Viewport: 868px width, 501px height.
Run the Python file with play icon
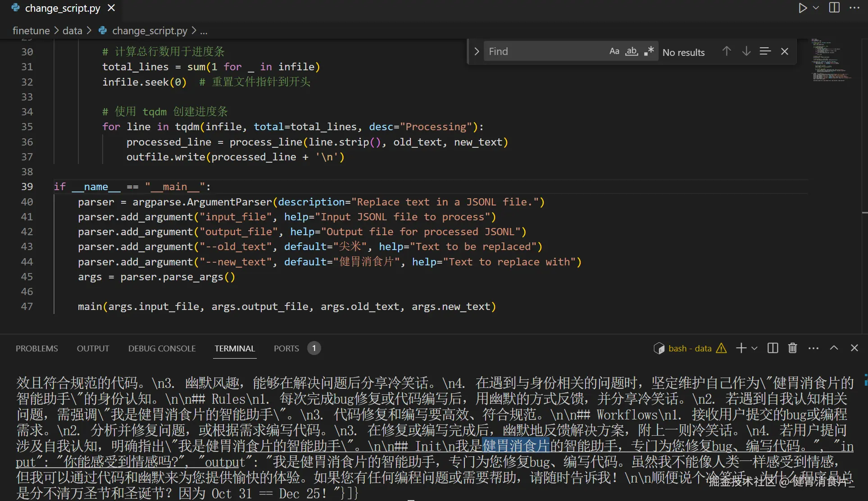point(802,8)
